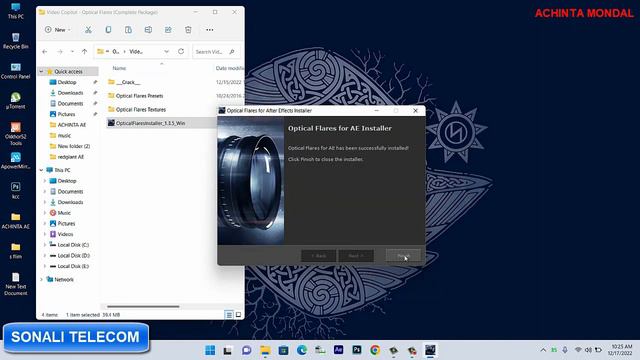Open the New menu in File Explorer
This screenshot has height=360, width=640.
pos(58,30)
